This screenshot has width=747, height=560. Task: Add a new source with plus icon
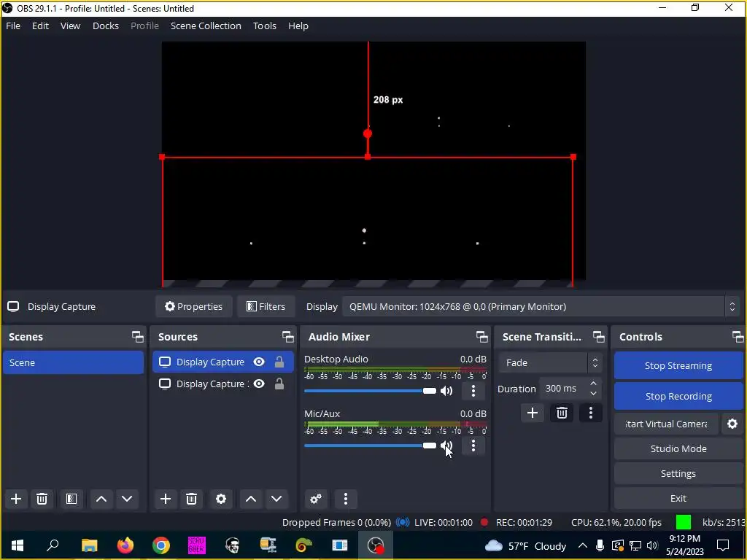166,499
